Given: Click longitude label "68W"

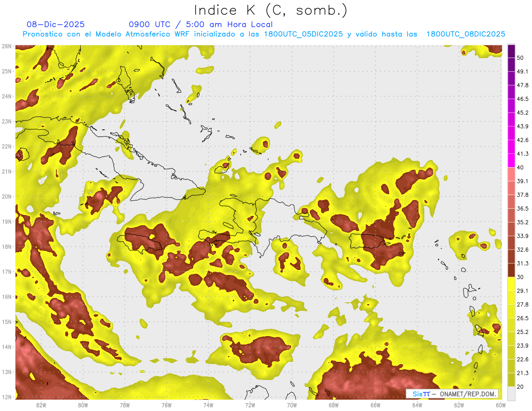Looking at the screenshot, I should pyautogui.click(x=334, y=405).
